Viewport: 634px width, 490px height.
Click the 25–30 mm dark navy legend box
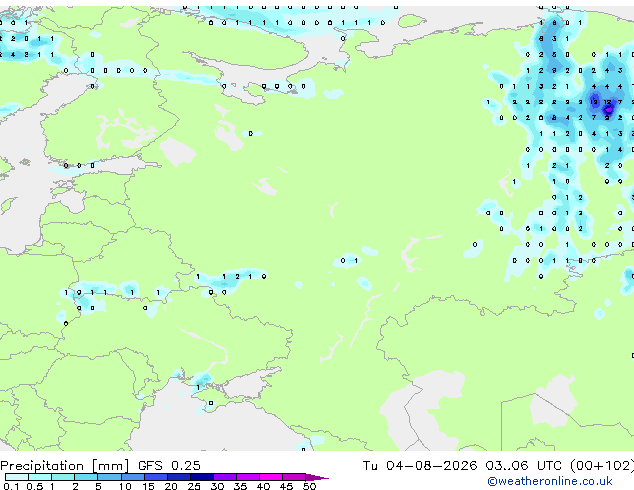pyautogui.click(x=201, y=477)
